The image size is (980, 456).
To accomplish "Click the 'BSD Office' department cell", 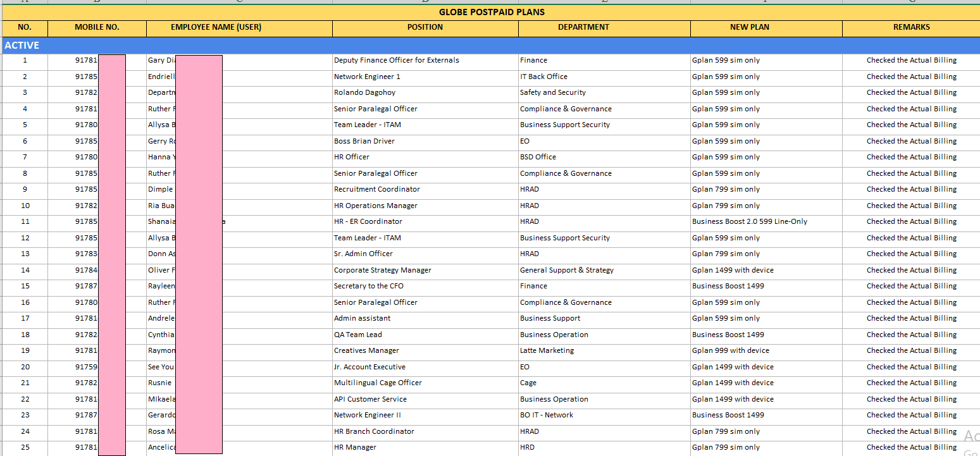I will coord(604,157).
